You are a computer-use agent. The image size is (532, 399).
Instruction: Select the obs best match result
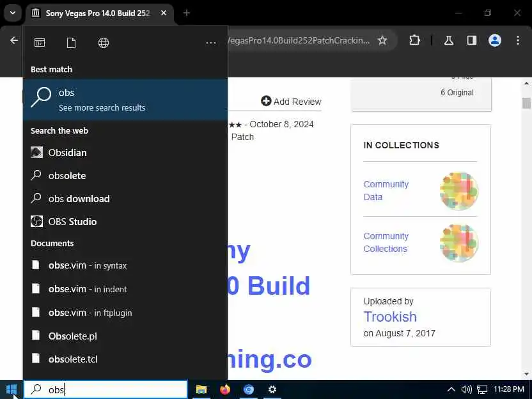(125, 100)
